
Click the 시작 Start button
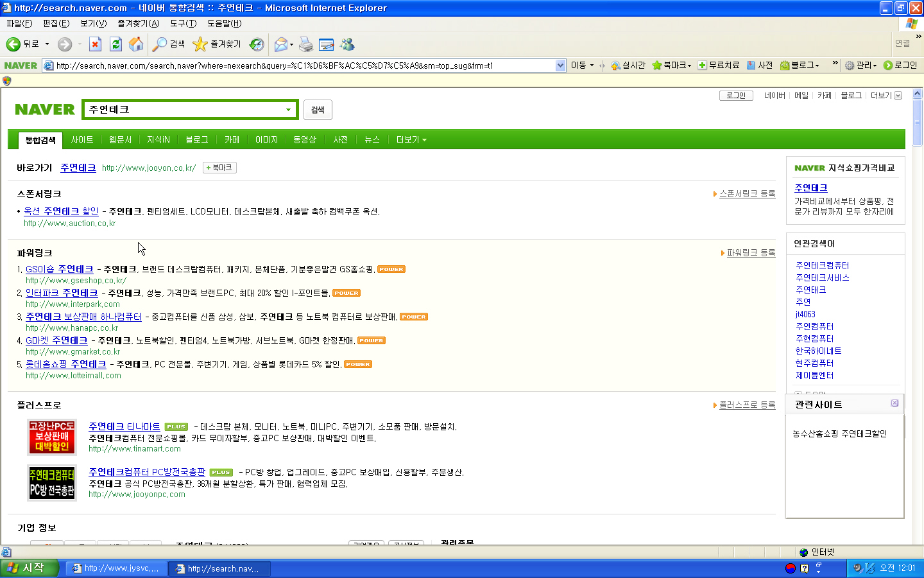tap(30, 568)
